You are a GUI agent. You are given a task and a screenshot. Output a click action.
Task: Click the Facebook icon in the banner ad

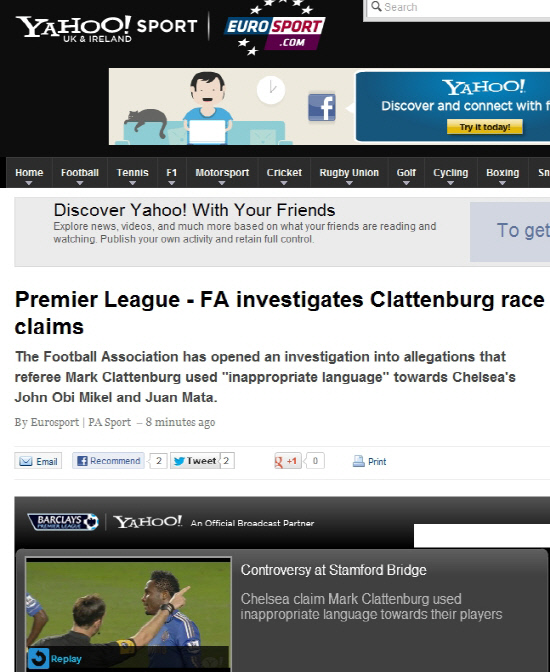(322, 107)
